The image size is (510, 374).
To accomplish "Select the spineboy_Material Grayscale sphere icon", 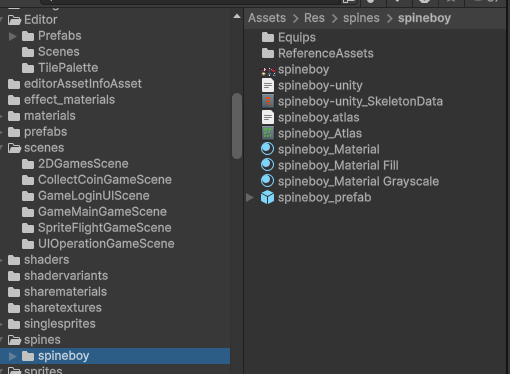I will [268, 181].
